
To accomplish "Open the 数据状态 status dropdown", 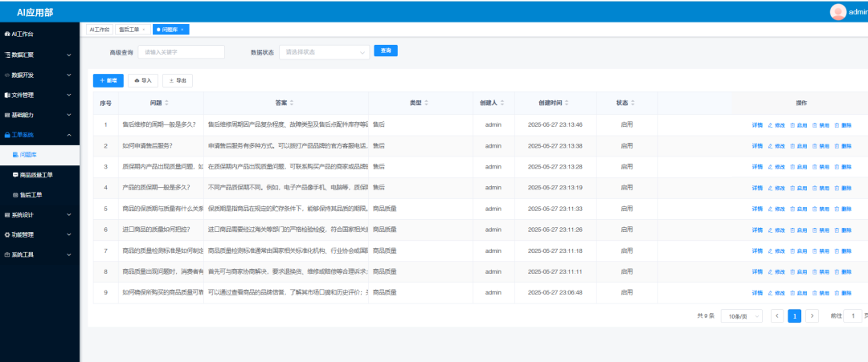I will click(325, 52).
